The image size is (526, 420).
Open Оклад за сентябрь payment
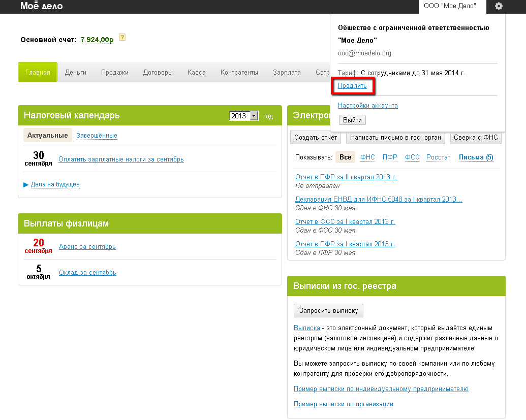pyautogui.click(x=87, y=273)
